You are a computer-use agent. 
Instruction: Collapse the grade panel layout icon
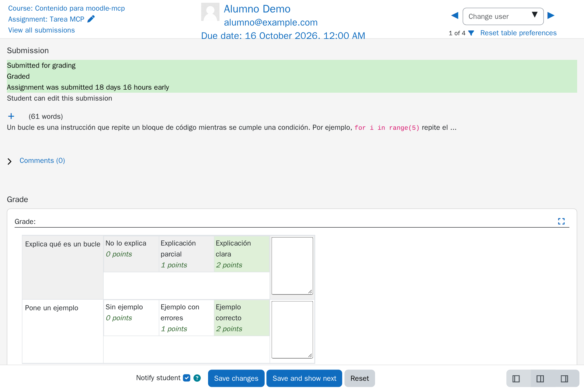[565, 379]
